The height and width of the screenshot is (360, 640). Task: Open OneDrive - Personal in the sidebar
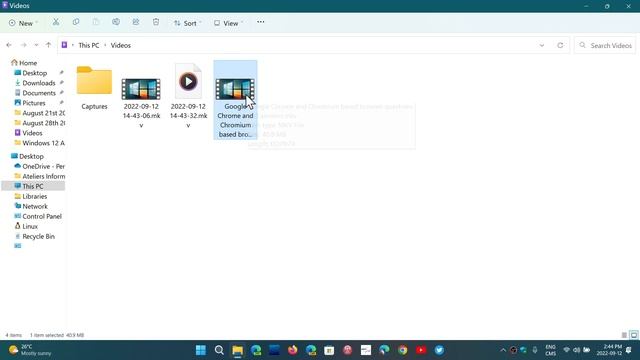(39, 166)
